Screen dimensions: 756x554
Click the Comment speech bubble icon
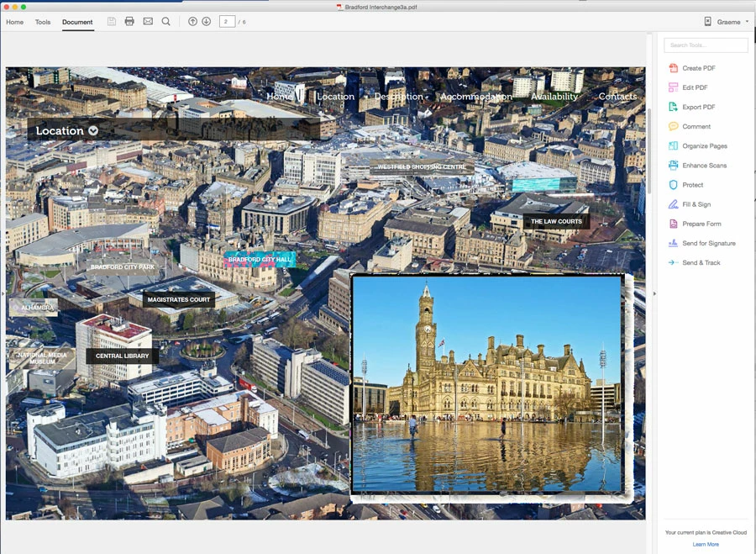coord(673,126)
